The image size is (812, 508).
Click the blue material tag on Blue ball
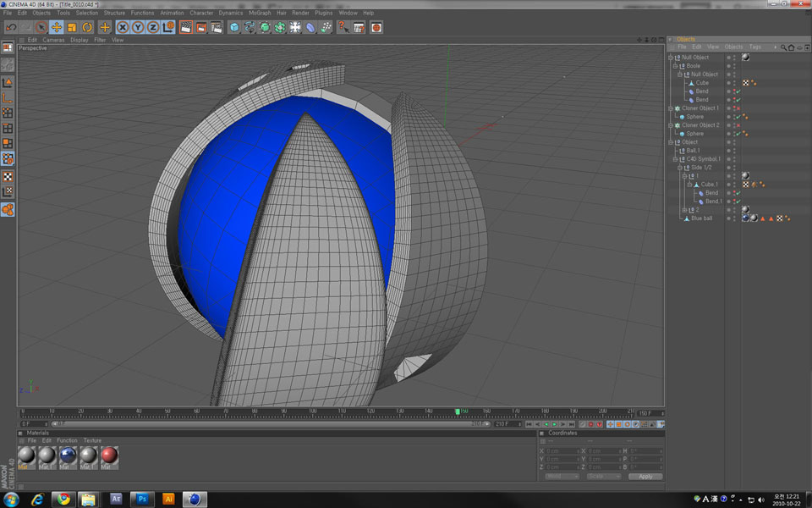tap(746, 218)
